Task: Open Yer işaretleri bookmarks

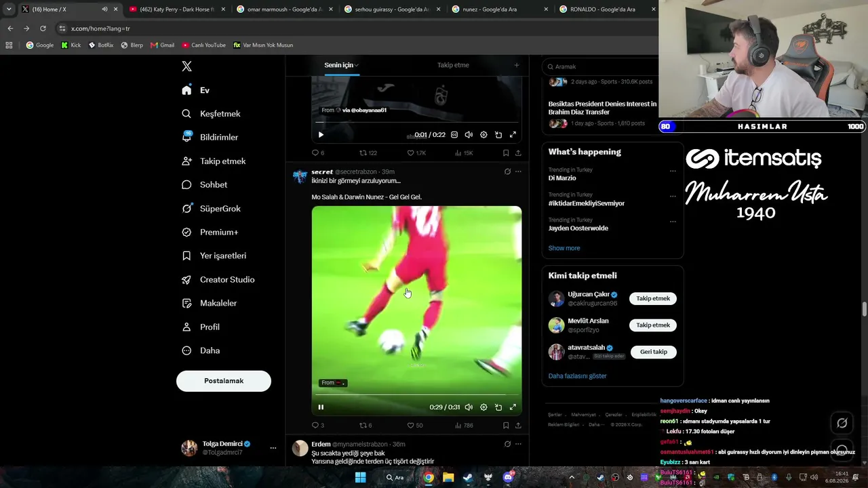Action: (214, 256)
